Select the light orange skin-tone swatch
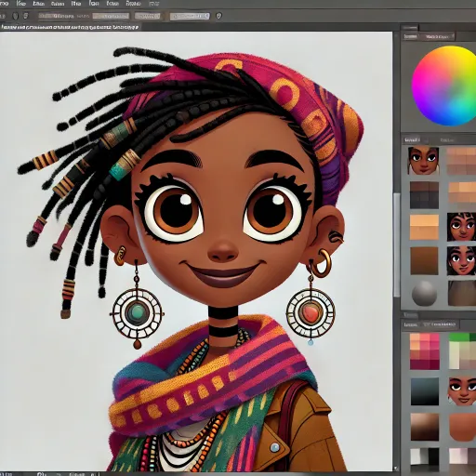Image resolution: width=476 pixels, height=476 pixels. (x=424, y=227)
